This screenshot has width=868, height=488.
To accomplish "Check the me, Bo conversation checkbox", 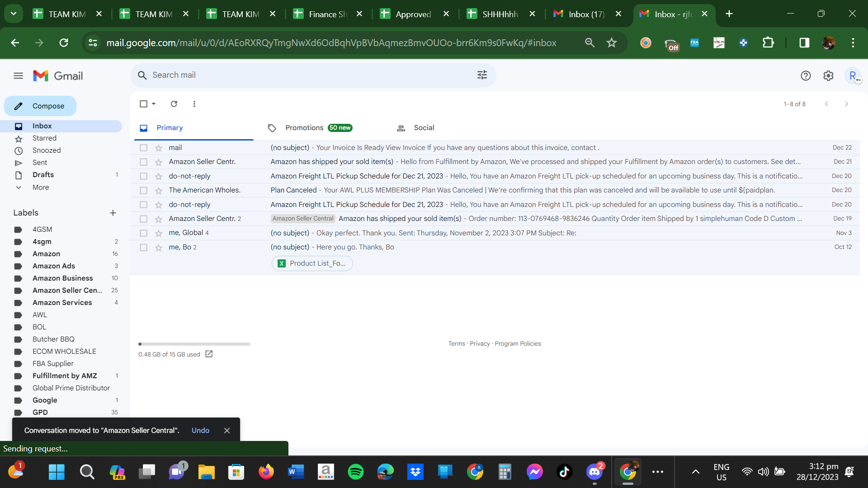I will [143, 248].
